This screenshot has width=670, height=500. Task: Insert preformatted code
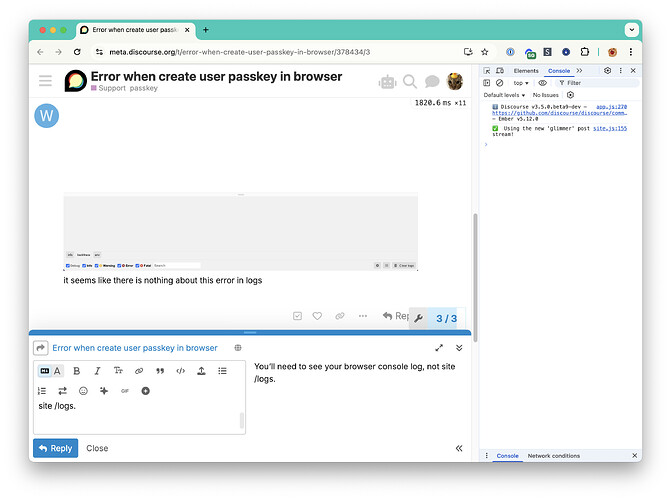[x=181, y=371]
